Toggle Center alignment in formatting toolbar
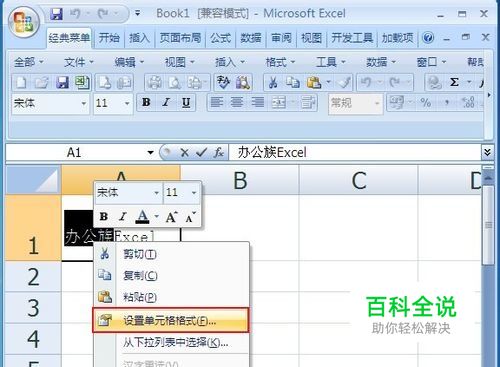 tap(237, 103)
